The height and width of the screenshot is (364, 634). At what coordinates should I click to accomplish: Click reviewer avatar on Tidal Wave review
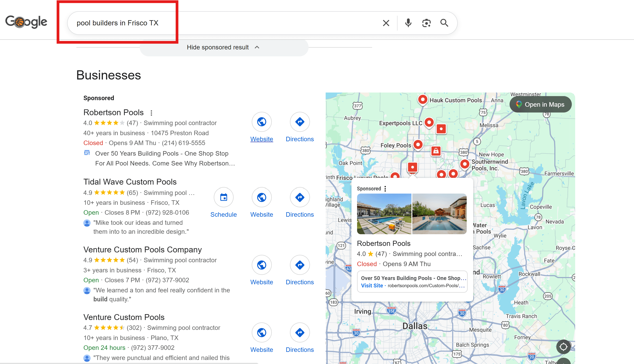pos(87,223)
